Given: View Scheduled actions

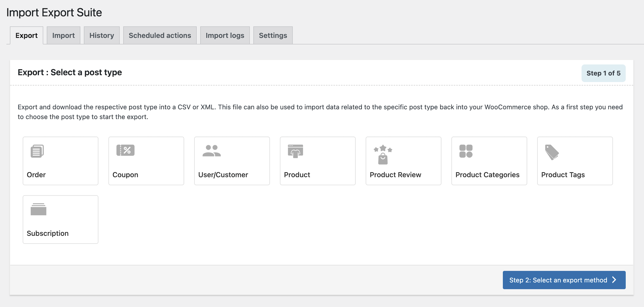Looking at the screenshot, I should (160, 35).
